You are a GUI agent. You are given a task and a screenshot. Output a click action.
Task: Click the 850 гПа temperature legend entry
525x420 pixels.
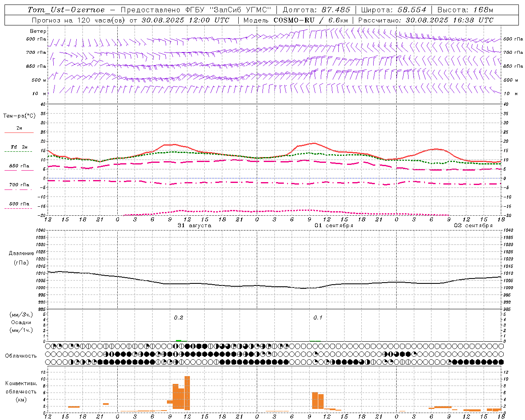(x=19, y=166)
